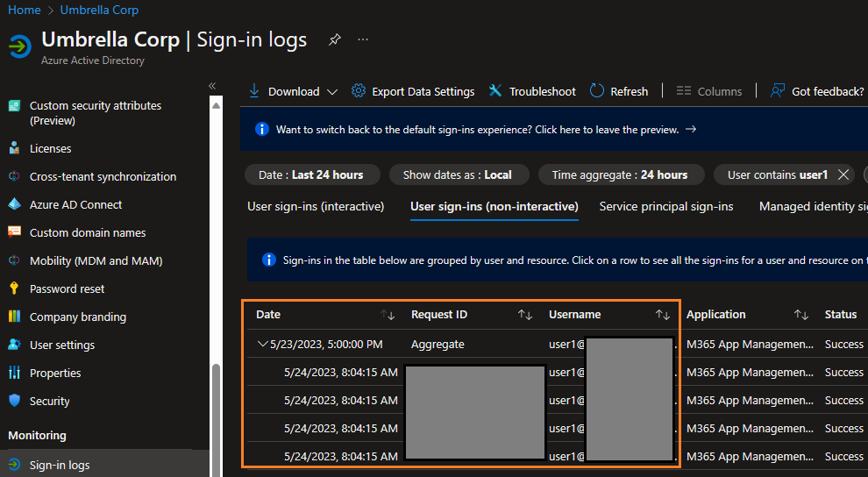This screenshot has height=477, width=868.
Task: Click the sidebar scrollbar thumb
Action: pos(216,419)
